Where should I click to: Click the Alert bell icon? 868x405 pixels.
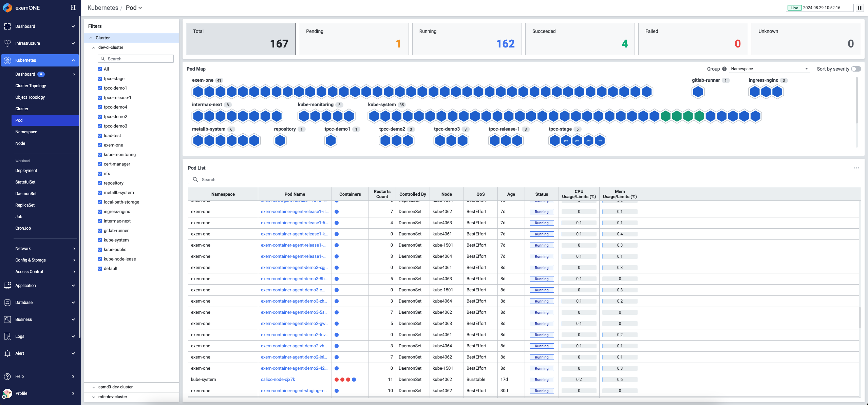[x=7, y=353]
